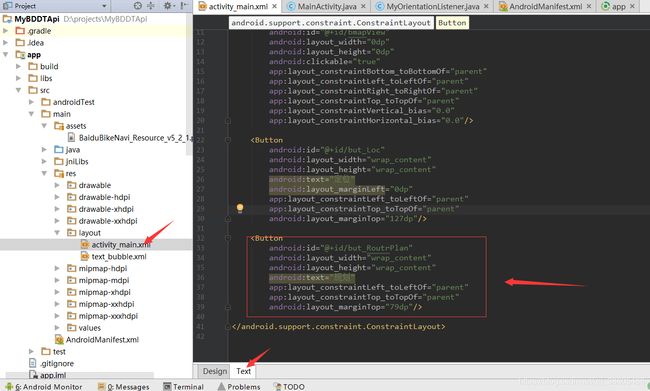The image size is (650, 391).
Task: Open the Project panel settings gear
Action: [167, 6]
